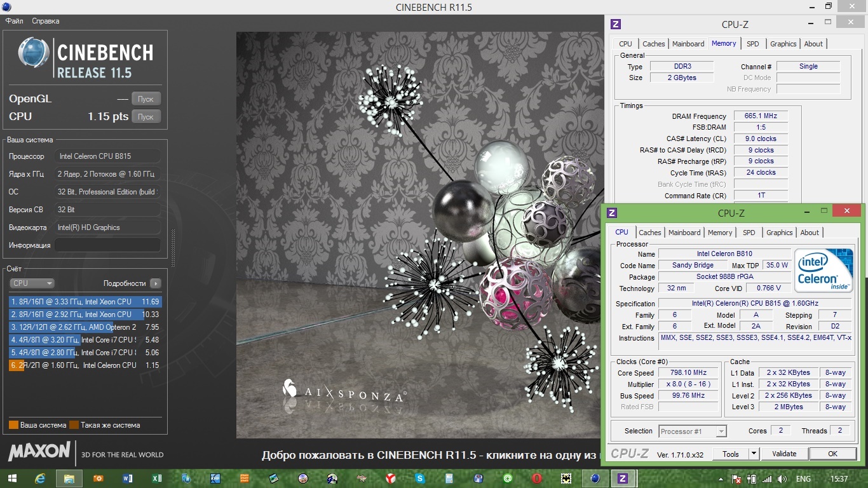The width and height of the screenshot is (868, 488).
Task: Select ranking row 6 Intel Celeron 1.15
Action: tap(85, 365)
